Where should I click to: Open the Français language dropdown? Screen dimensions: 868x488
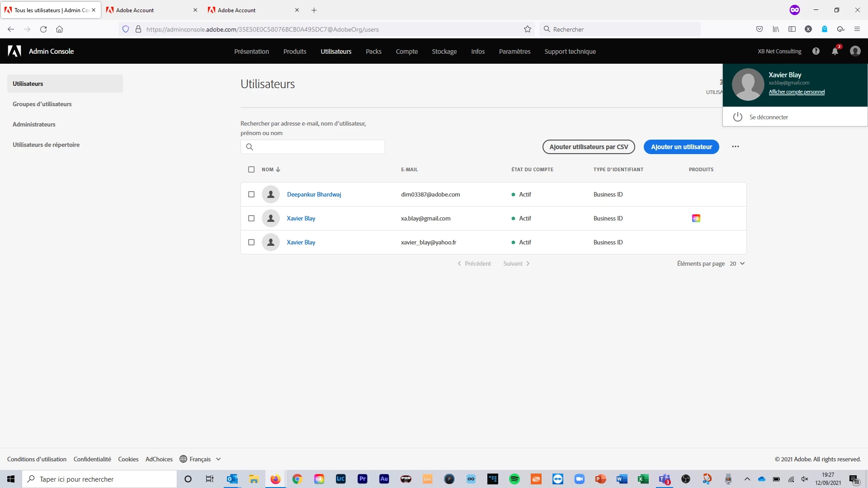tap(200, 460)
